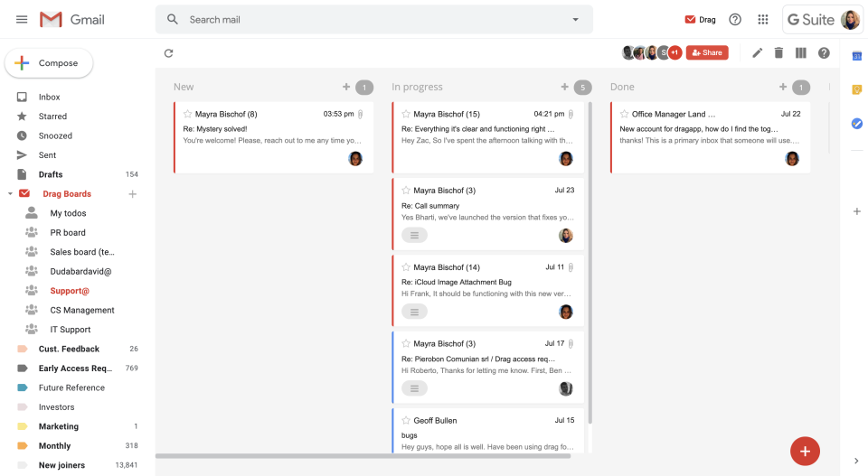Select the PR board item
Image resolution: width=868 pixels, height=476 pixels.
tap(68, 233)
